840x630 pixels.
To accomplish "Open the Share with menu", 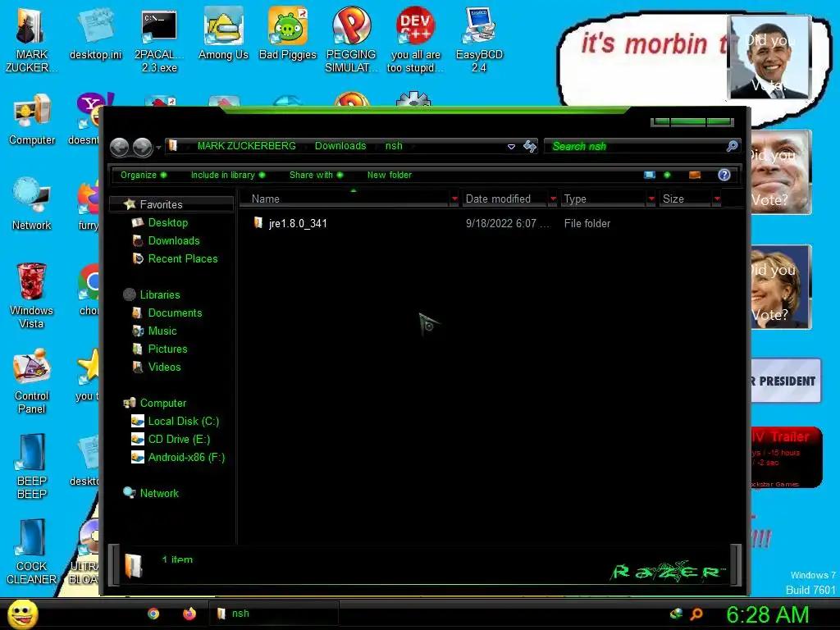I will coord(316,175).
